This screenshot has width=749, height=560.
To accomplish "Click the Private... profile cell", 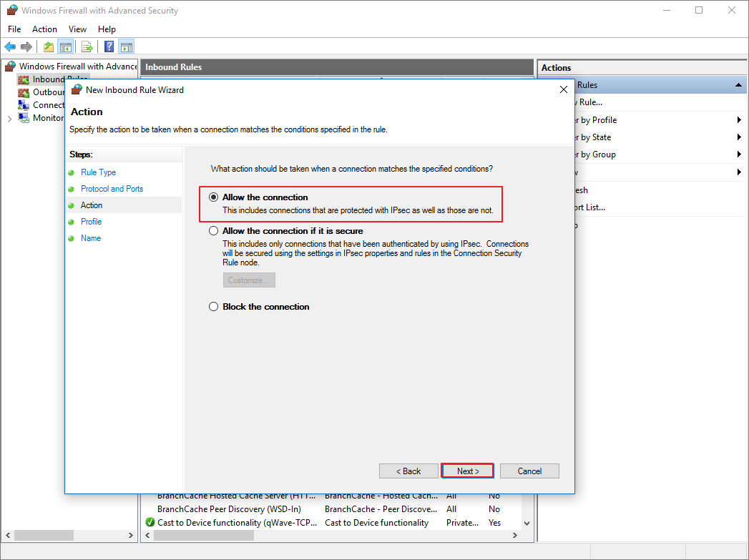I will click(x=462, y=523).
